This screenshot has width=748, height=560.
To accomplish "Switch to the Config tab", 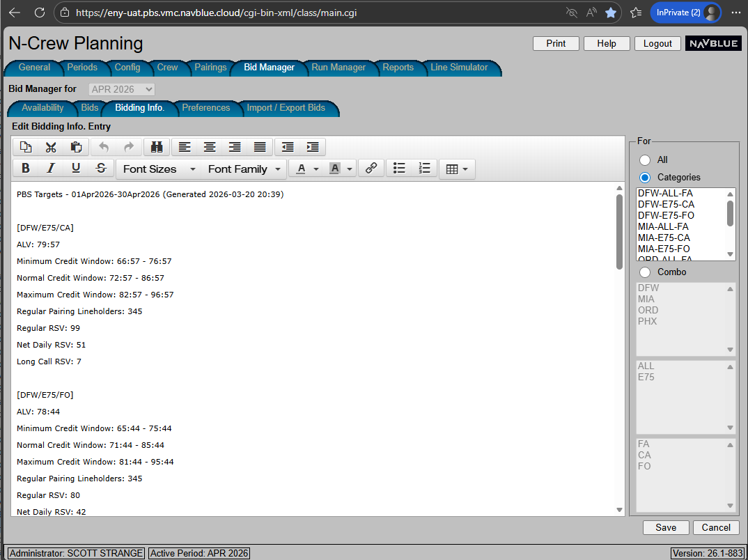I will pyautogui.click(x=127, y=68).
